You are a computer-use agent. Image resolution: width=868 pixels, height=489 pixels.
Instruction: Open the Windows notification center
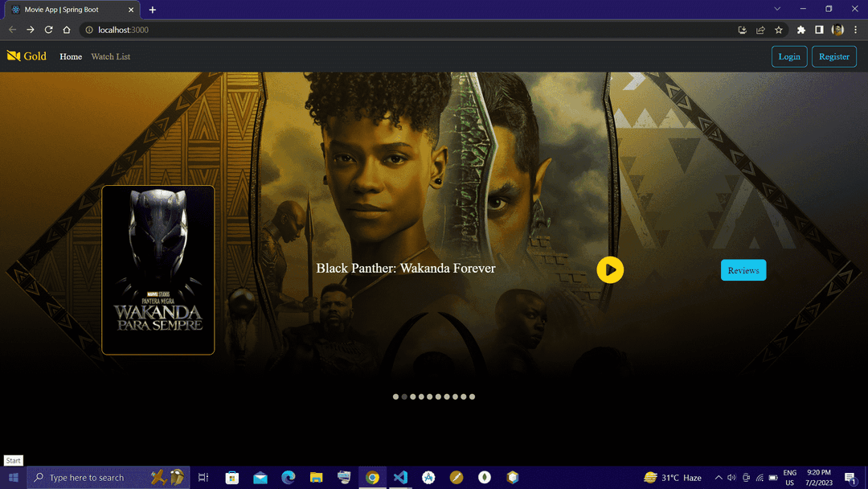tap(851, 478)
